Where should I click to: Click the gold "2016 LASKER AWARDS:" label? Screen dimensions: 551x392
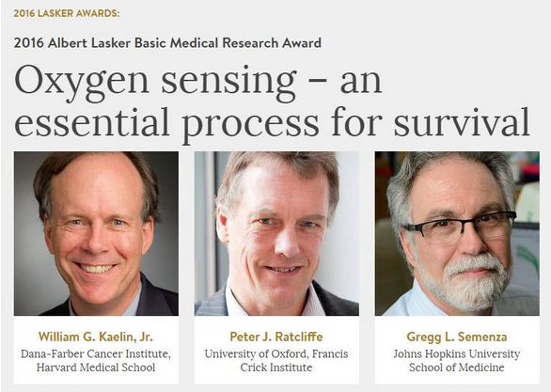pyautogui.click(x=67, y=14)
